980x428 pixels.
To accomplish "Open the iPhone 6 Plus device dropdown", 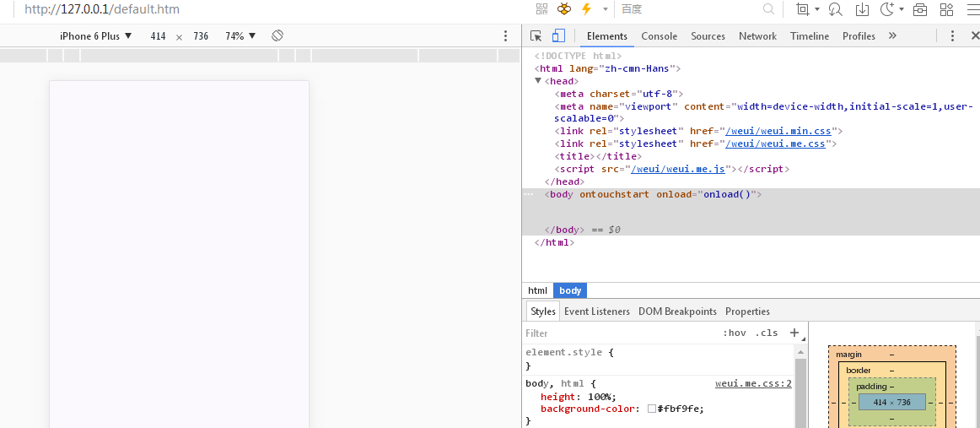I will pyautogui.click(x=95, y=36).
